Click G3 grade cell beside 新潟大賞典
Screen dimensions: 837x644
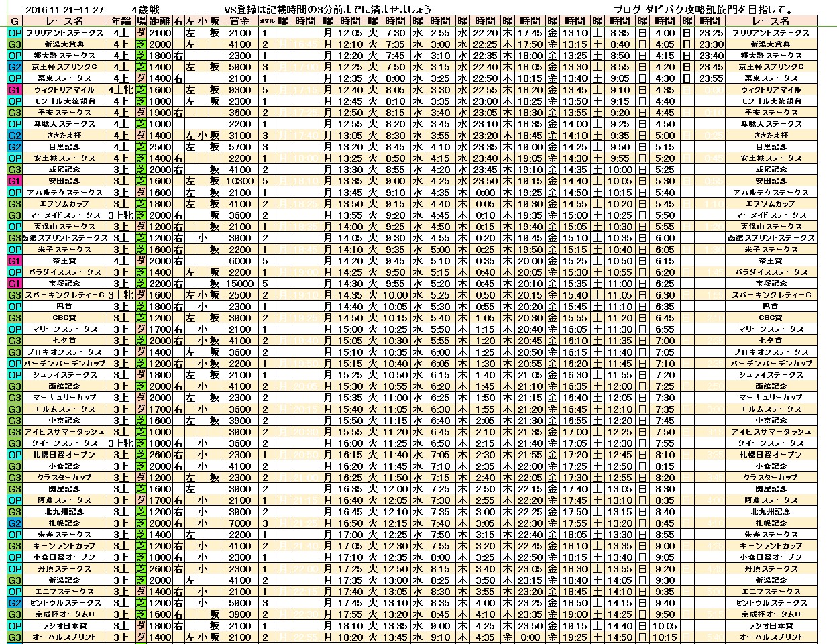pos(15,44)
